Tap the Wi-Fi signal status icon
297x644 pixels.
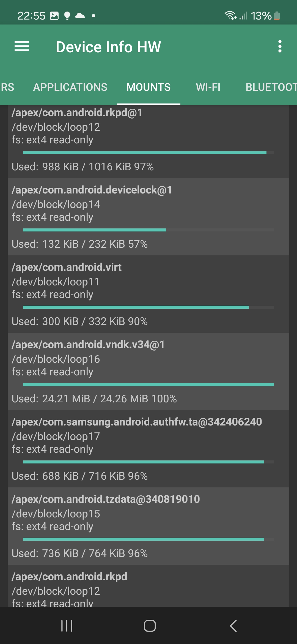230,16
